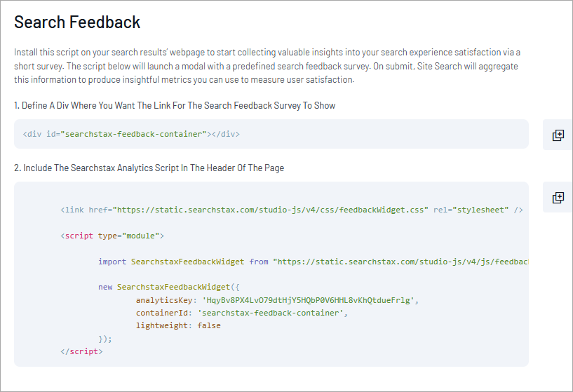Click the analyticsKey property name
Viewport: 573px width, 392px height.
pos(164,300)
